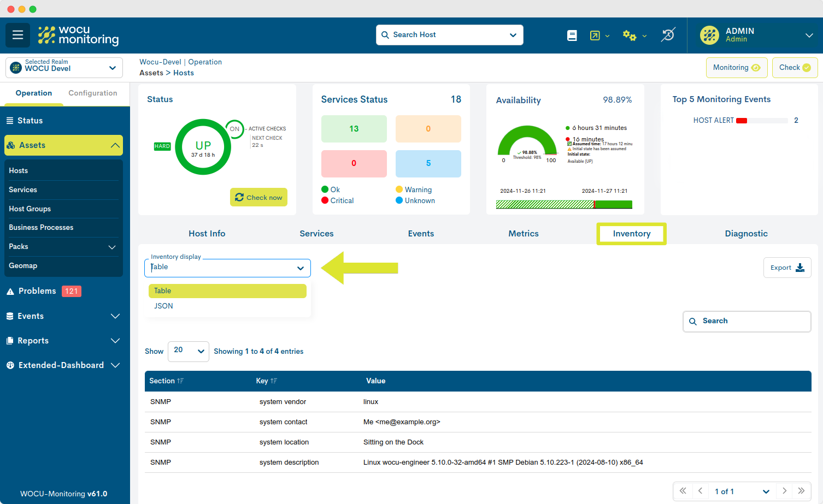Expand the Reports sidebar section
Viewport: 823px width, 504px height.
tap(115, 341)
